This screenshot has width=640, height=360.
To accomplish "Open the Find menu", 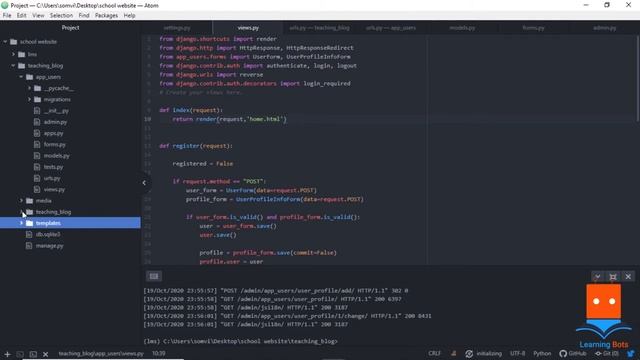I will point(84,16).
